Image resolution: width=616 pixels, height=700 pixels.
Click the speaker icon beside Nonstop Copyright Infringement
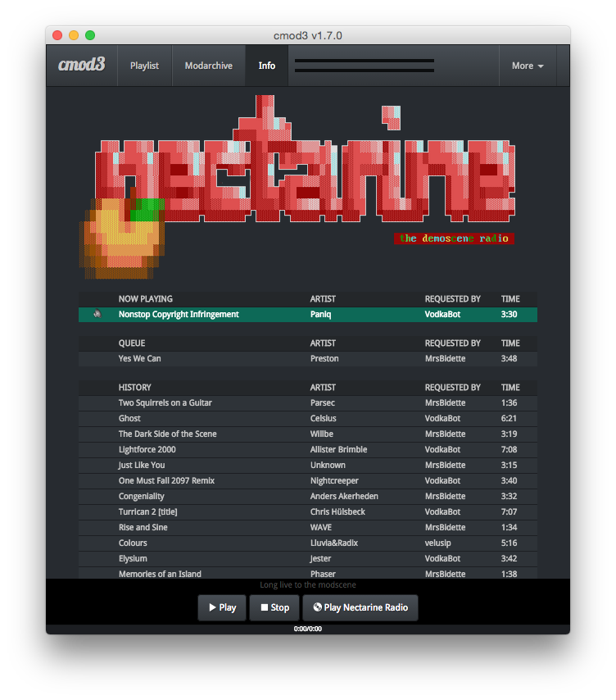coord(97,314)
